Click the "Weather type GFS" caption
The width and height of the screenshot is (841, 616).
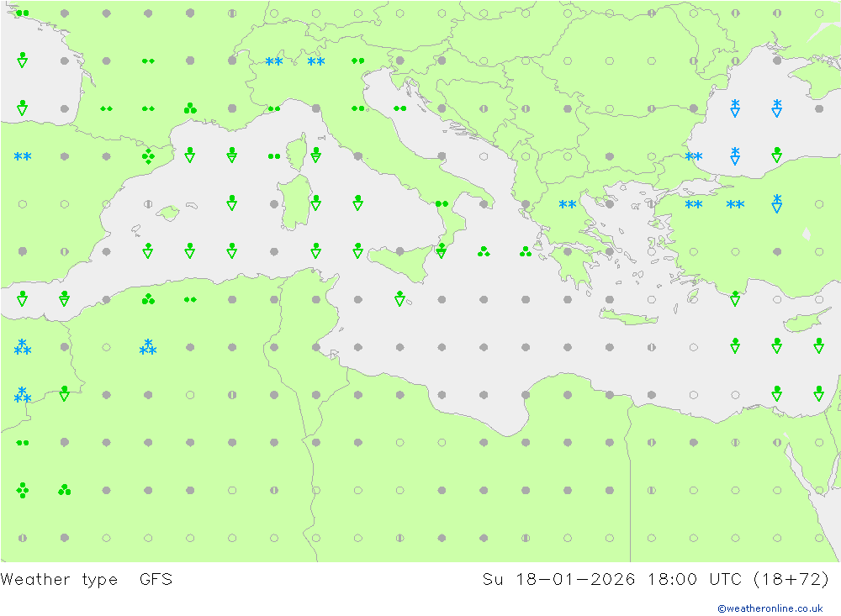pos(87,580)
